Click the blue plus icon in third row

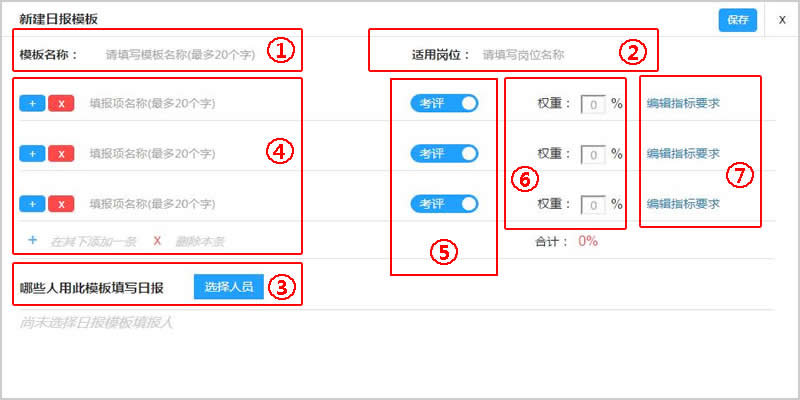pyautogui.click(x=33, y=204)
